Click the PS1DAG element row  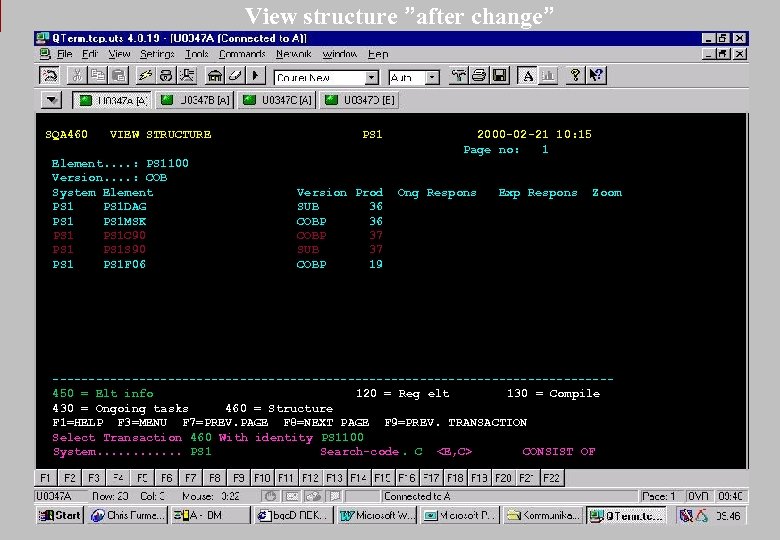[217, 206]
